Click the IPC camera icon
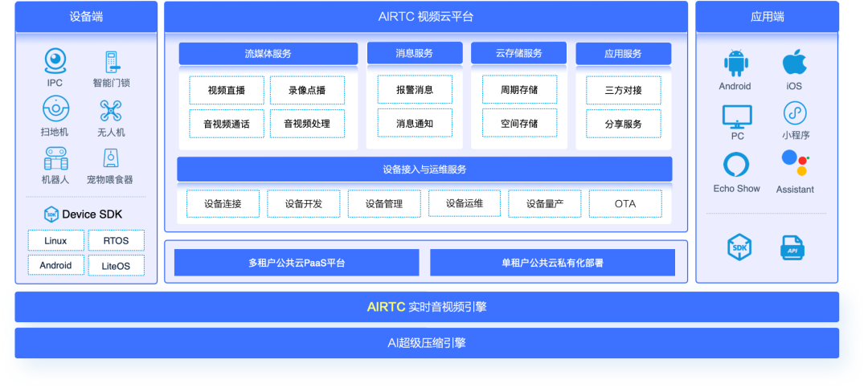Viewport: 868px width, 388px height. tap(55, 61)
